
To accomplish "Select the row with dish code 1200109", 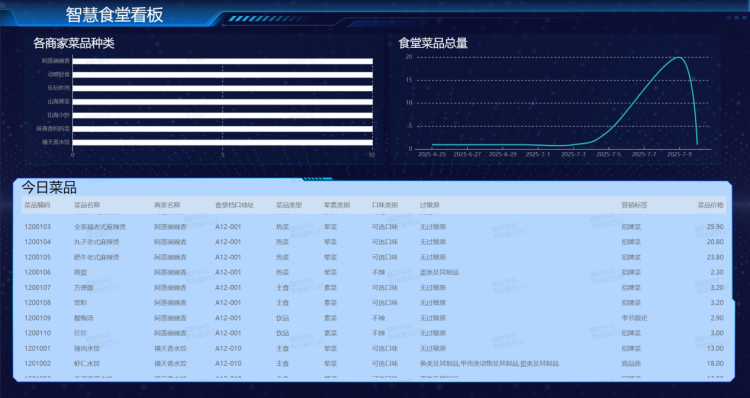I will coord(374,318).
